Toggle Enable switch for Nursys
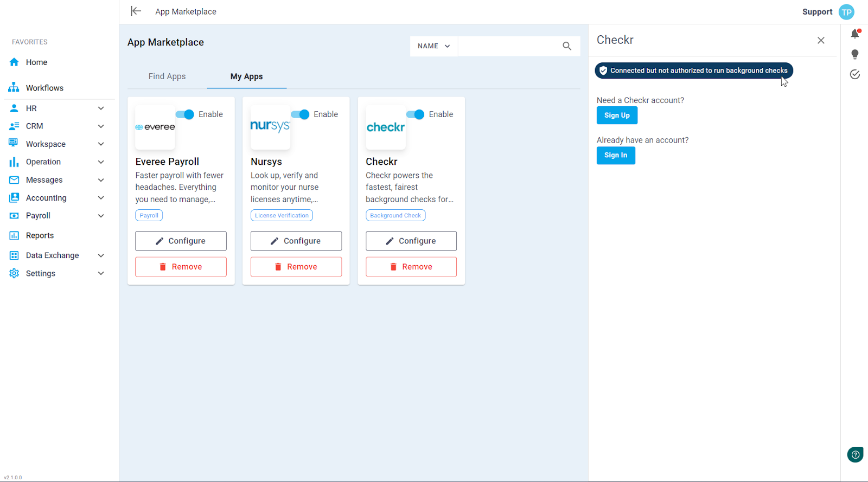Viewport: 868px width, 482px height. click(x=300, y=114)
